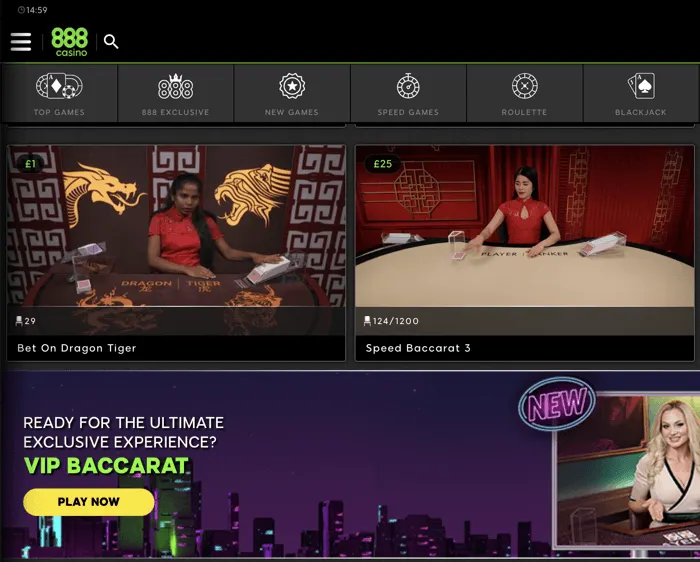
Task: Click the neon NEW sign
Action: point(557,404)
